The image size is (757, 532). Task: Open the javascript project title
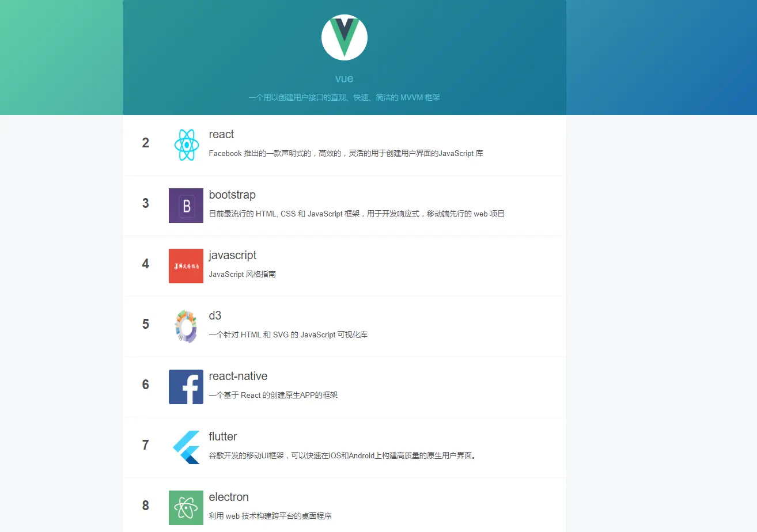click(233, 255)
